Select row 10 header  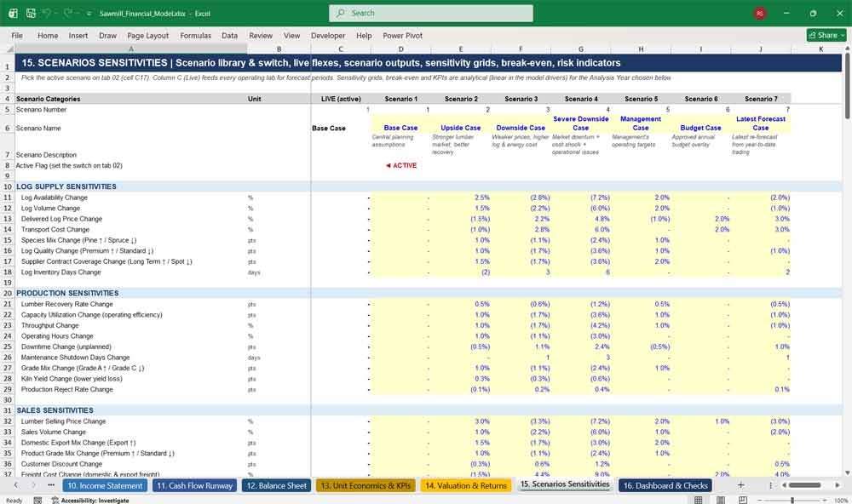point(8,186)
